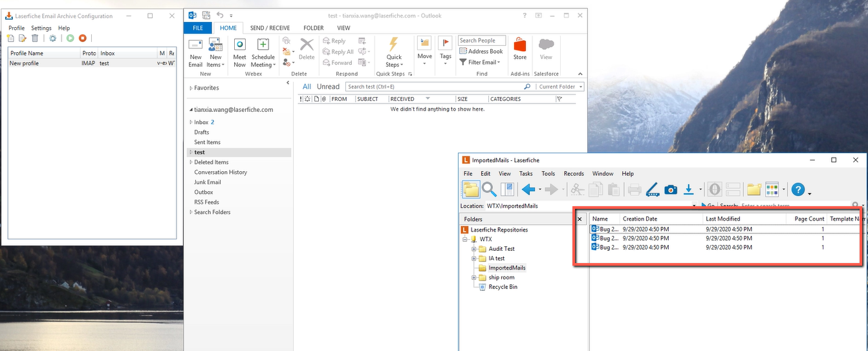Click the blue download import icon in Laserfiche
Viewport: 868px width, 351px height.
tap(689, 189)
